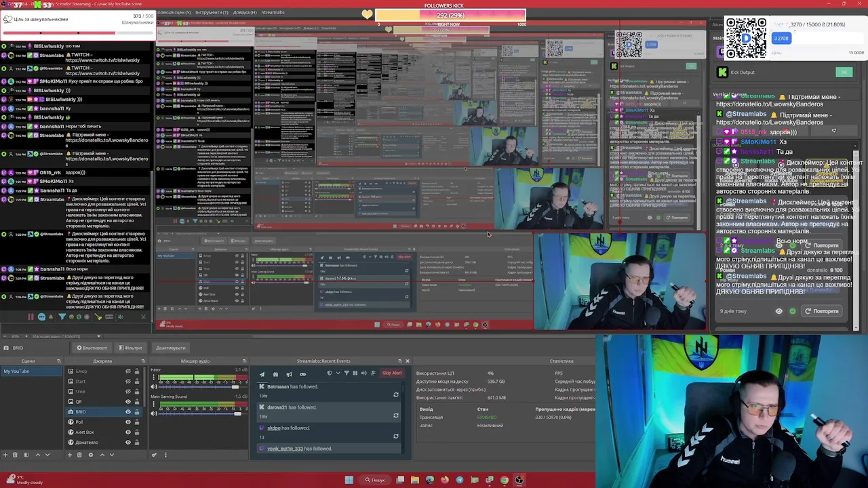This screenshot has height=488, width=868.
Task: Open filter funnel icon in Recent Events
Action: (347, 373)
